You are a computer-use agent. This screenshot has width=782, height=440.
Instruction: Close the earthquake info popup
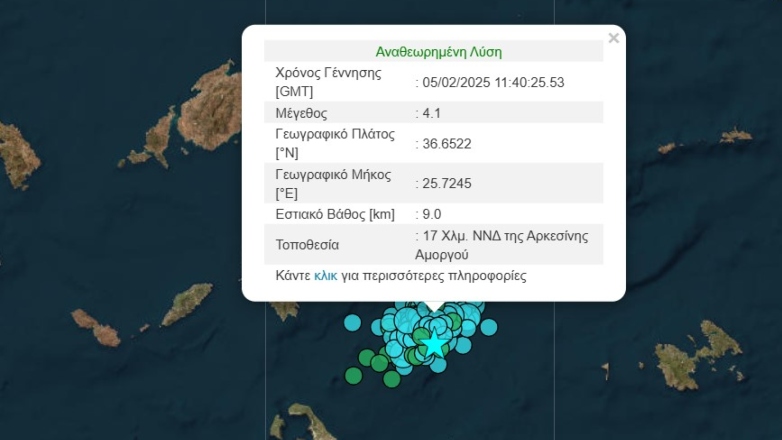pos(613,38)
